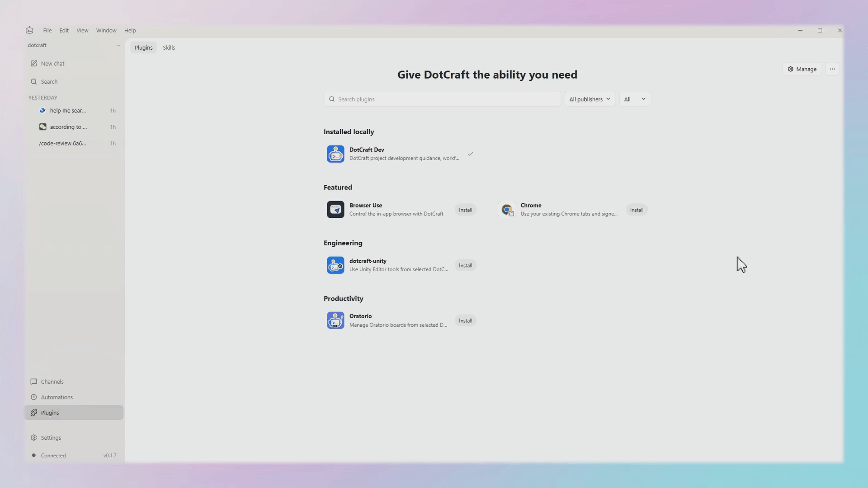Viewport: 868px width, 488px height.
Task: Click the Connected status dot indicator
Action: pos(34,455)
